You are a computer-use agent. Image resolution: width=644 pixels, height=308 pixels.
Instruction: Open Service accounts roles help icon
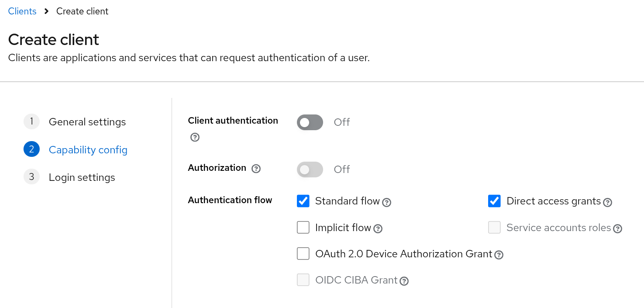pos(617,228)
